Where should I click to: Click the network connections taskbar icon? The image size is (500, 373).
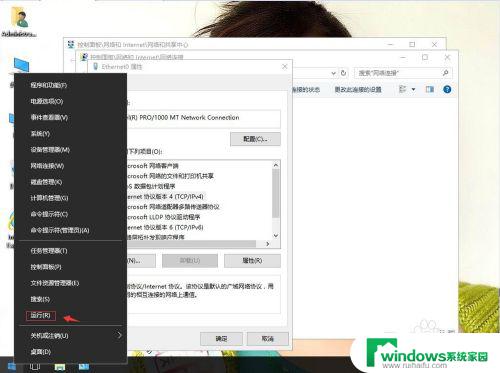[x=84, y=367]
